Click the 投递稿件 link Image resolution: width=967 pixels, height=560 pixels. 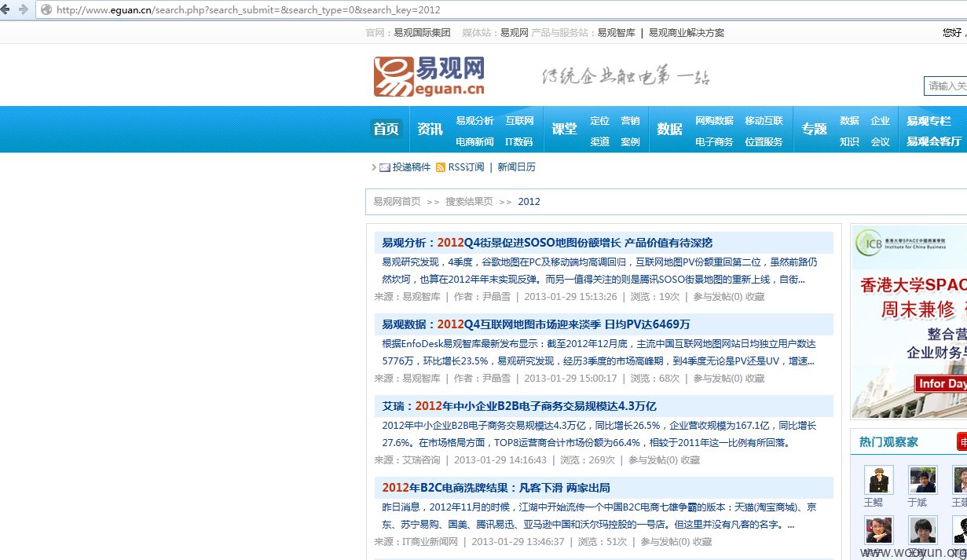[412, 167]
